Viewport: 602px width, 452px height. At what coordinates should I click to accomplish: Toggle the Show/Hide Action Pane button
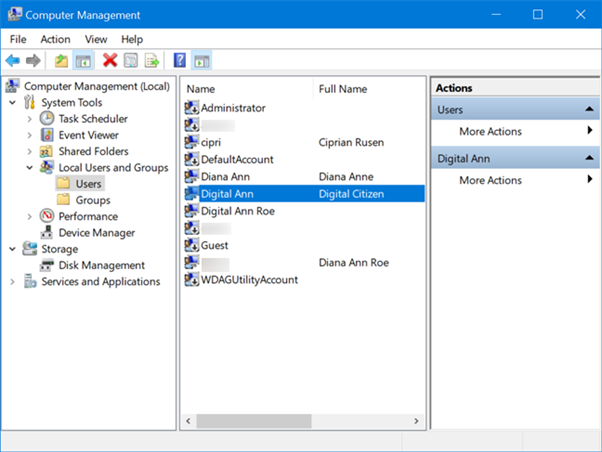tap(201, 61)
